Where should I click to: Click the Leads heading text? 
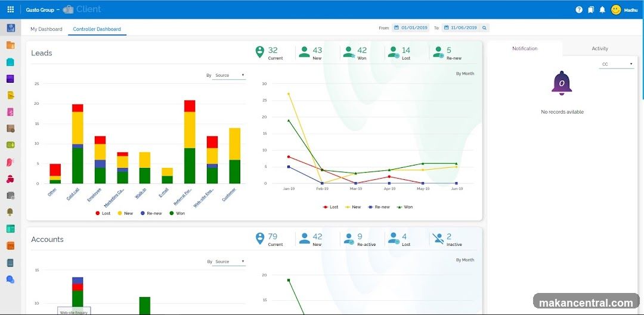click(42, 53)
